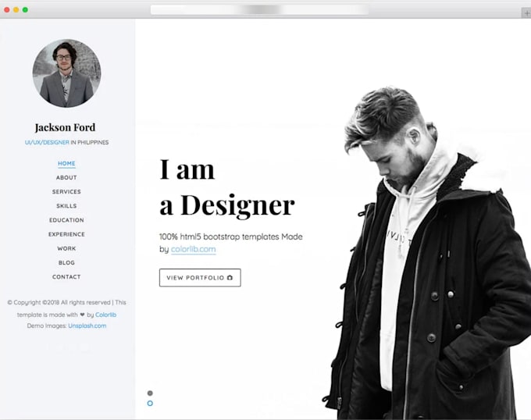Select the Services menu link
Viewport: 531px width, 420px height.
pos(66,192)
